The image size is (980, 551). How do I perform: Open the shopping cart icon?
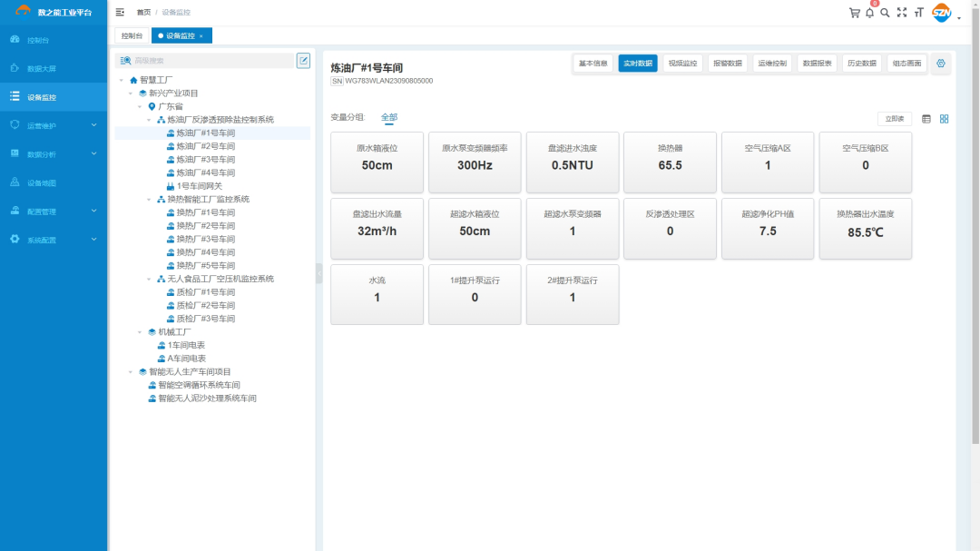point(854,13)
